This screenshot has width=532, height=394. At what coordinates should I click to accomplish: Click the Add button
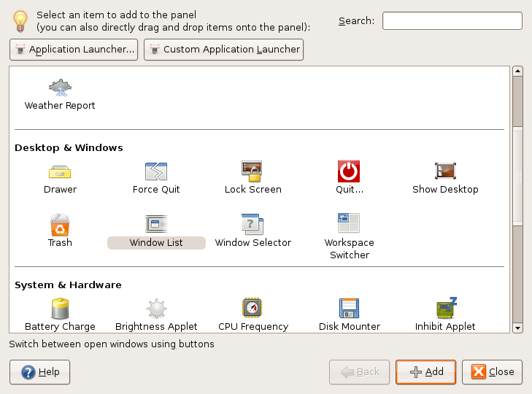tap(425, 372)
